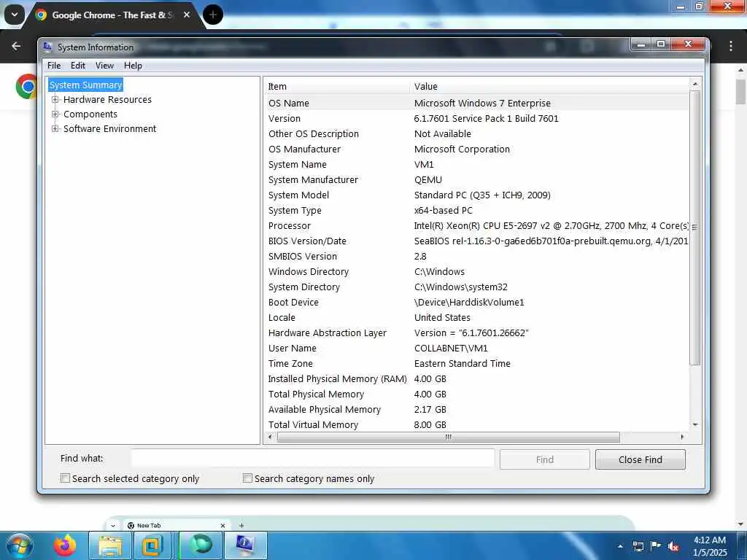Open inner tab strip dropdown chevron
The image size is (747, 560).
click(113, 526)
